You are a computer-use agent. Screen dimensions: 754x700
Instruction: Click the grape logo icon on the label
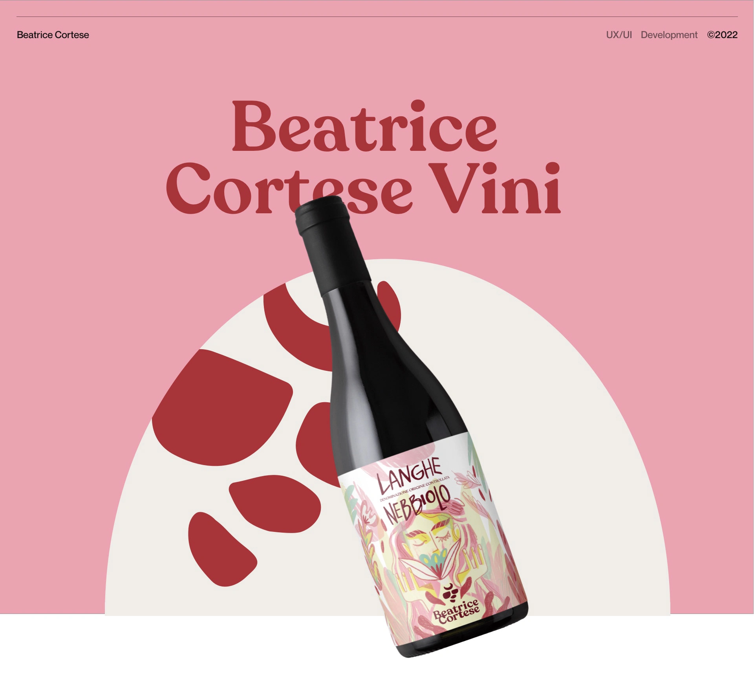[x=450, y=593]
